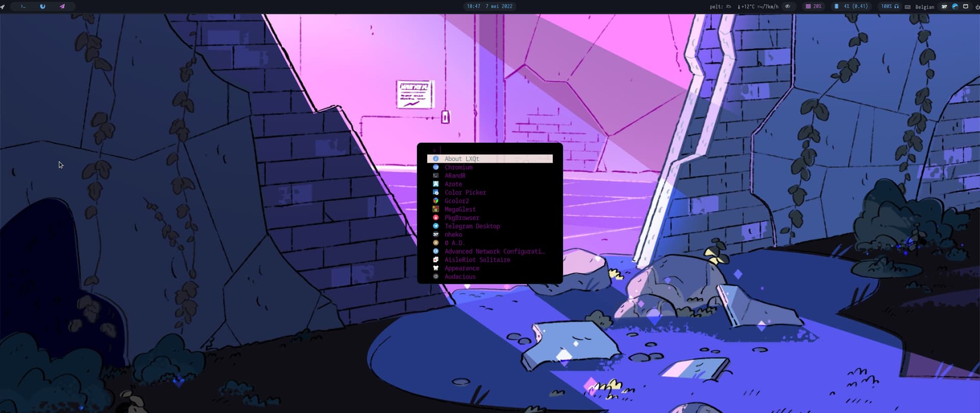This screenshot has height=413, width=980.
Task: Click the date 7 mei 2022
Action: pyautogui.click(x=499, y=6)
